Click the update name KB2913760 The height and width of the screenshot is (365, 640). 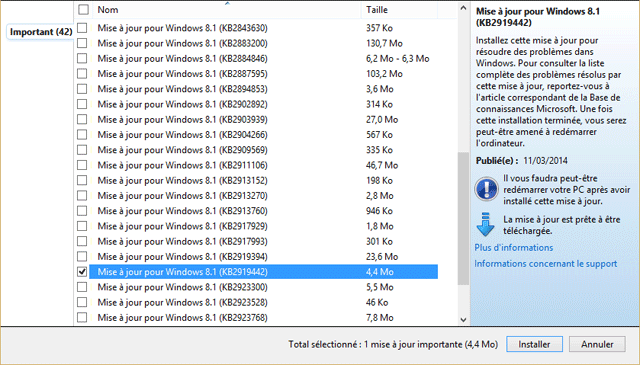point(182,211)
